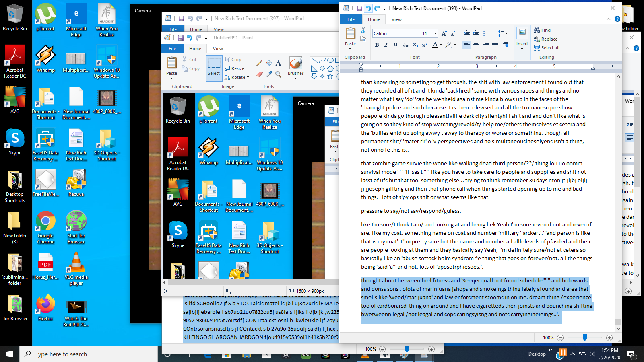The image size is (644, 362).
Task: Select the Home tab in WordPad 398
Action: point(374,19)
